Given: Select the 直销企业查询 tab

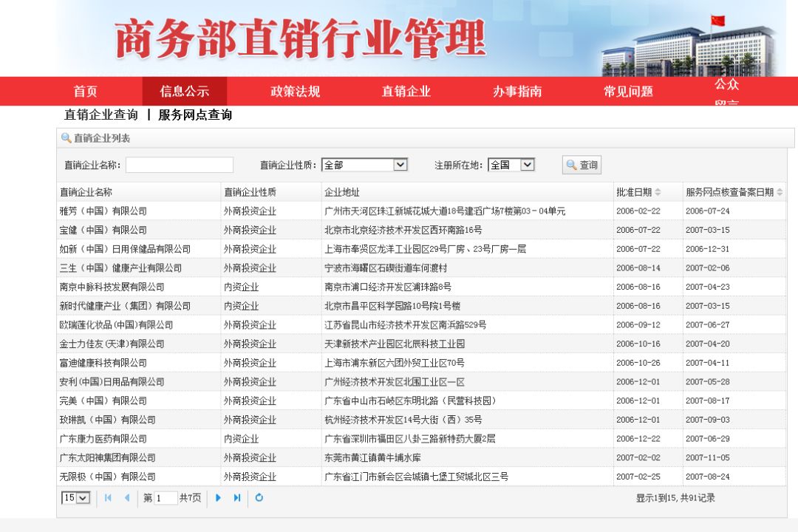Looking at the screenshot, I should tap(100, 115).
